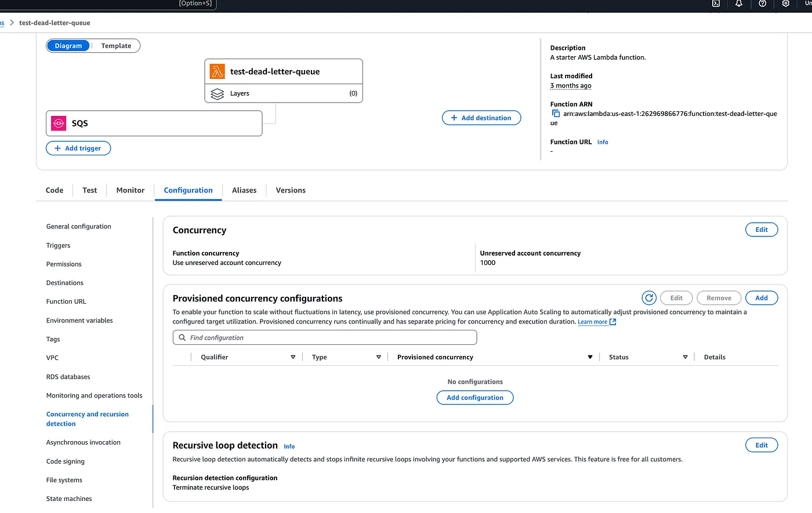The height and width of the screenshot is (513, 812).
Task: Open Info link for Recursive loop detection
Action: tap(289, 446)
